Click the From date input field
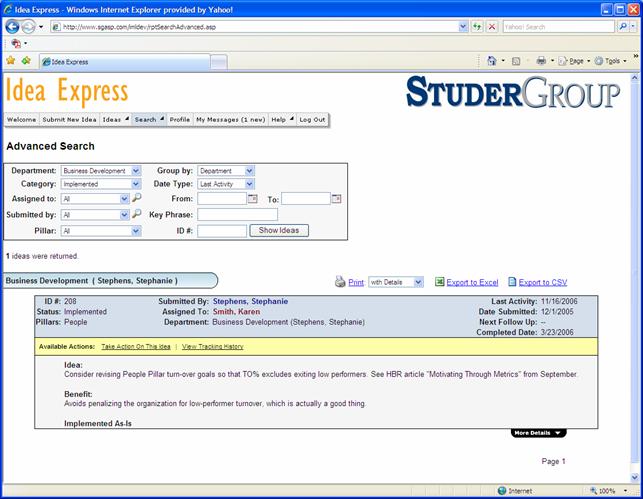The width and height of the screenshot is (643, 499). click(222, 199)
